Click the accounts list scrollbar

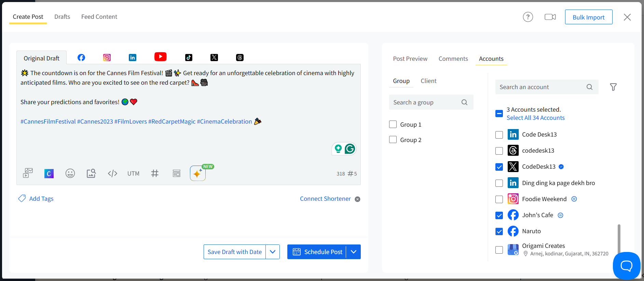pos(619,238)
